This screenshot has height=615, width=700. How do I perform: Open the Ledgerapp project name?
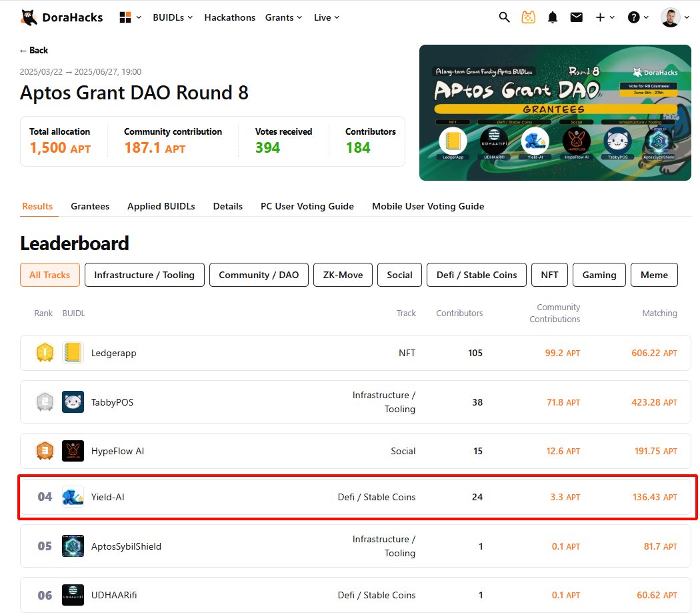(114, 353)
